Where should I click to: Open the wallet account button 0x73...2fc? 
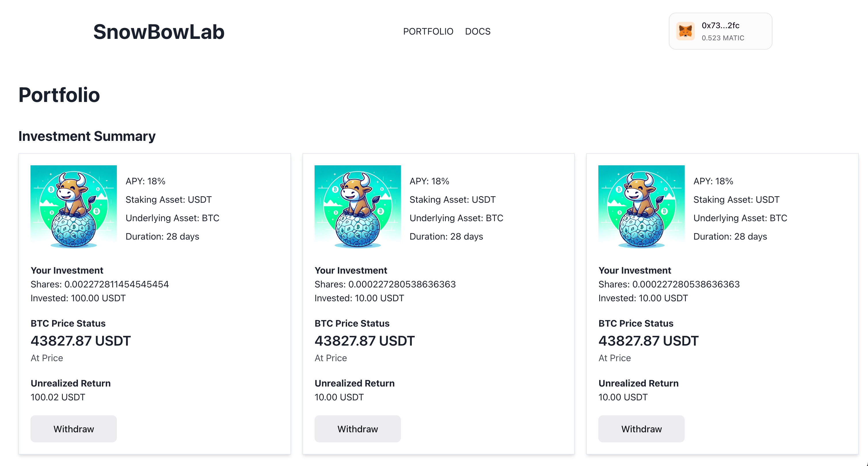(x=720, y=26)
